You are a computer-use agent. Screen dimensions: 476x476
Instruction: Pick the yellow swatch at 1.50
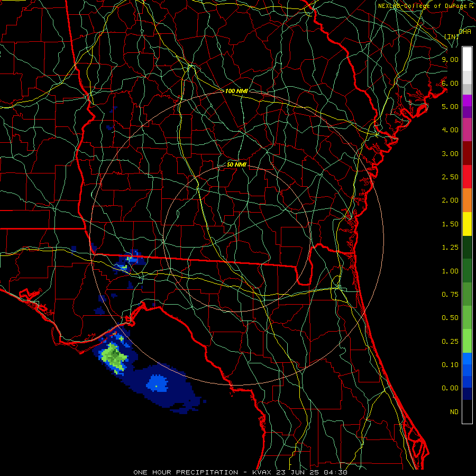pos(467,224)
